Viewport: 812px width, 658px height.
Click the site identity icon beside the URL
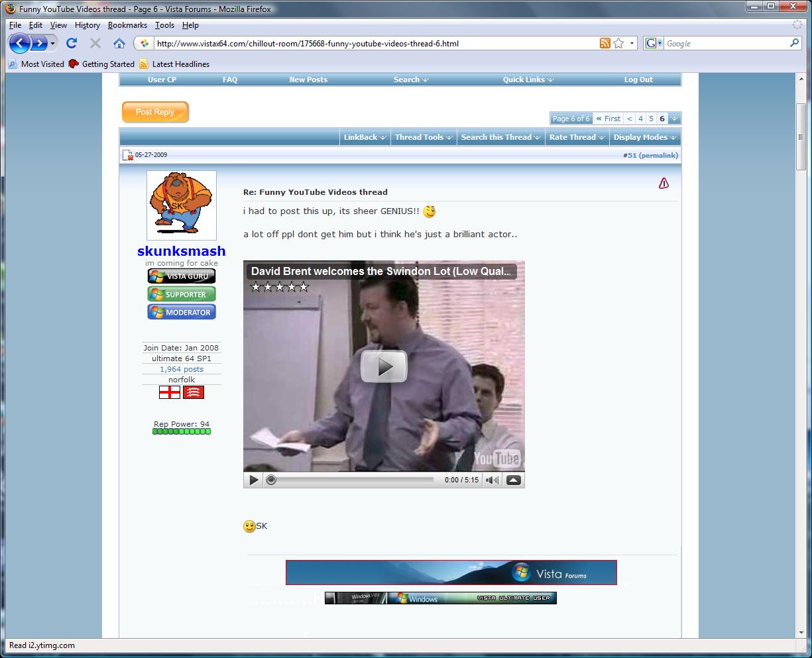[x=144, y=44]
